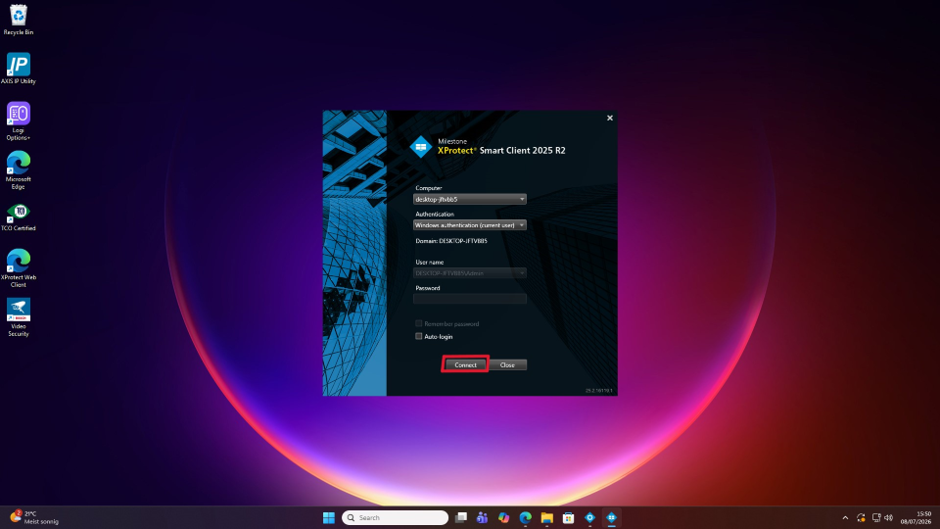Image resolution: width=940 pixels, height=529 pixels.
Task: Open the Computer address dropdown
Action: coord(470,199)
